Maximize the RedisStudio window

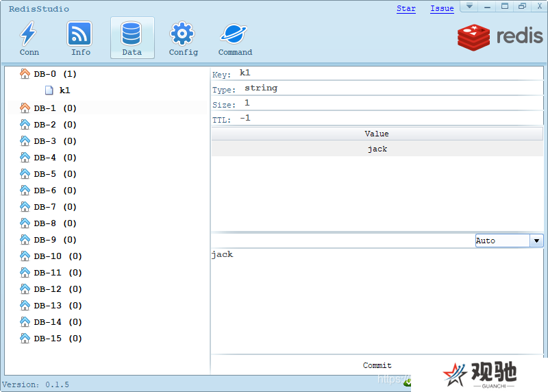coord(505,6)
